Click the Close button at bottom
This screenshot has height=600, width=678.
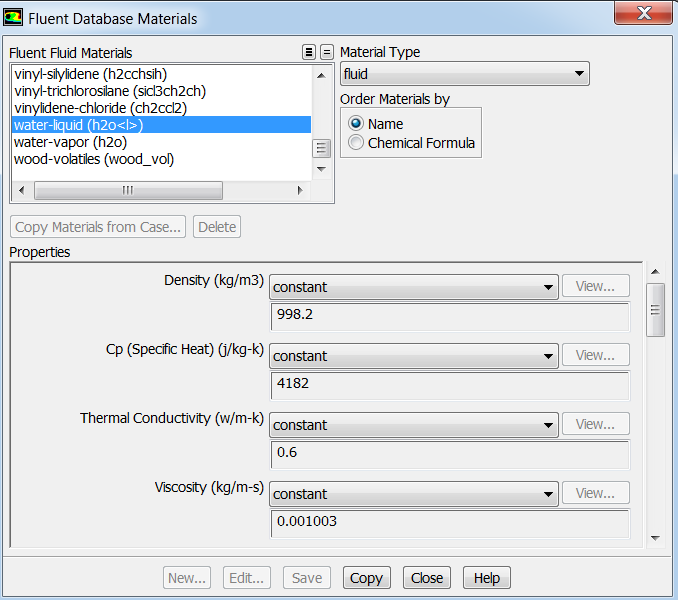tap(427, 578)
